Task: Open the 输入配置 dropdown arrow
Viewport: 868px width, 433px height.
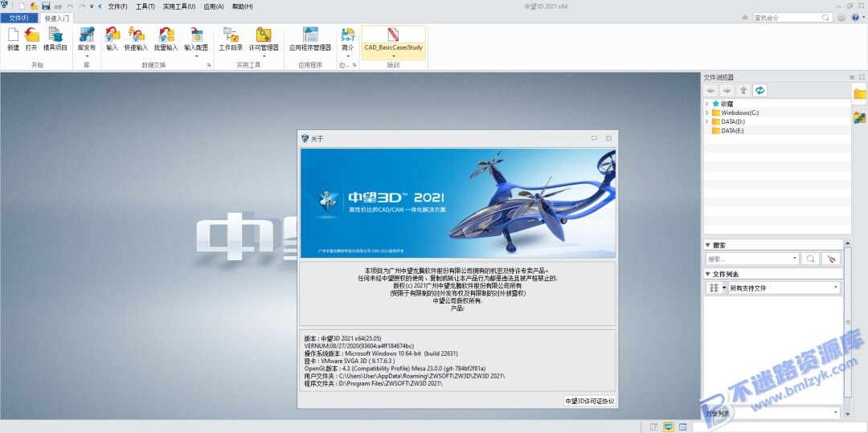Action: tap(197, 56)
